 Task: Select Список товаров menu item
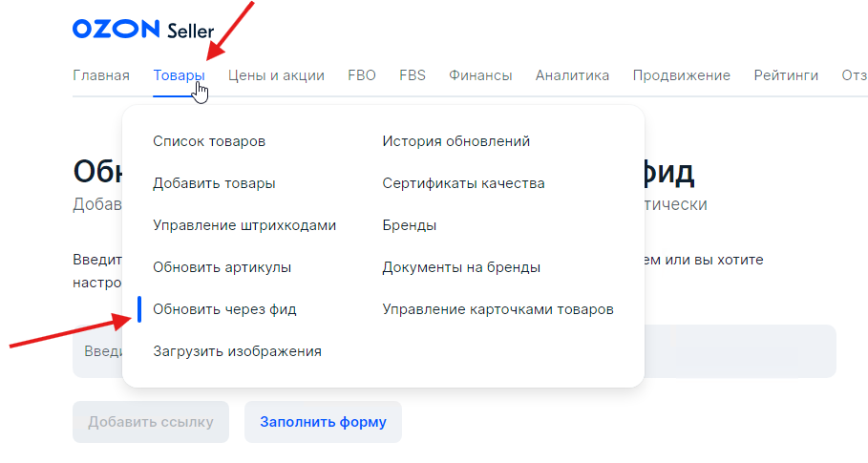209,141
